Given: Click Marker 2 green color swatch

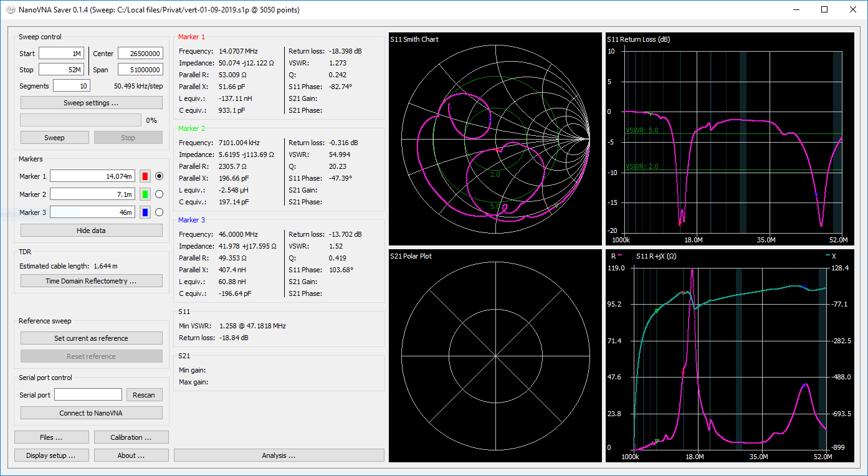Looking at the screenshot, I should click(x=145, y=194).
